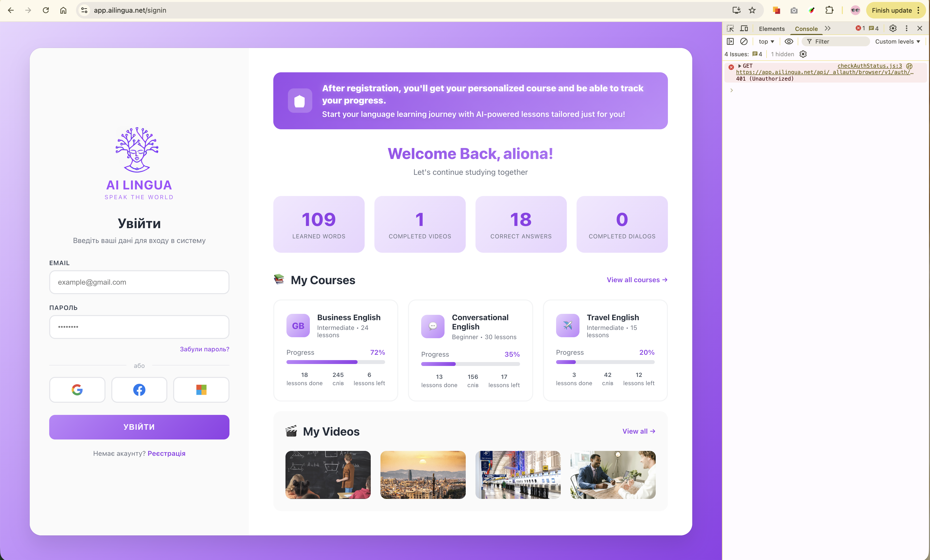Sign in with Facebook icon button
Viewport: 930px width, 560px height.
(x=139, y=389)
